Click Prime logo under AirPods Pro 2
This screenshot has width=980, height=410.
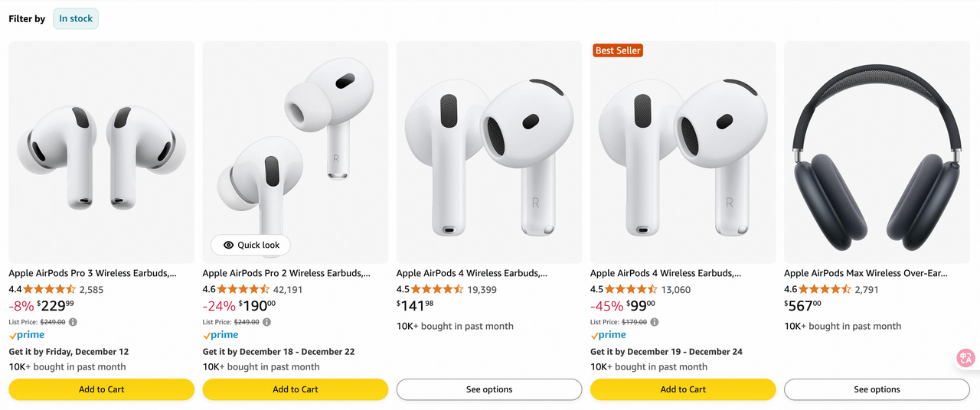220,335
